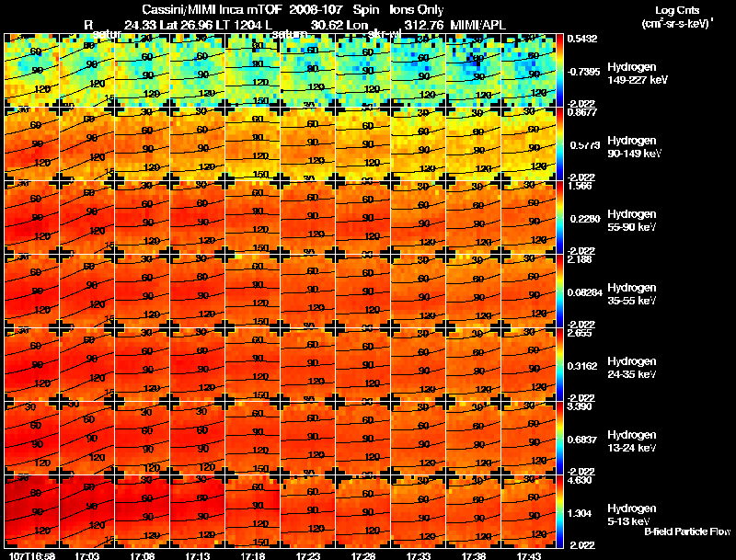Screen dimensions: 736x560
Task: Click the (cm²-sr-s-keV) units label
Action: coord(678,24)
